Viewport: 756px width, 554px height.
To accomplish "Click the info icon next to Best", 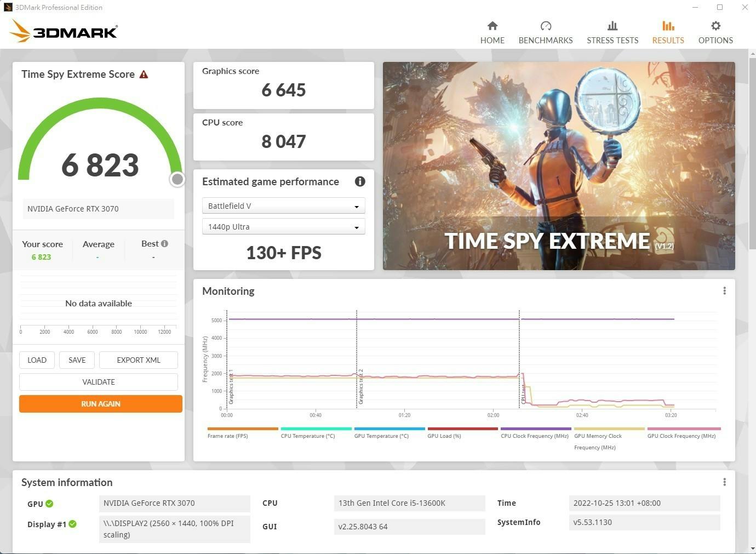I will click(x=164, y=243).
